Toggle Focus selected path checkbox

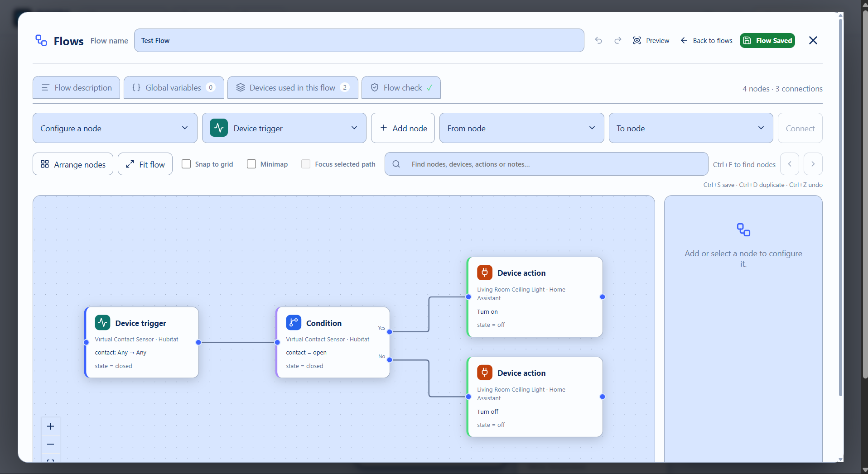306,164
